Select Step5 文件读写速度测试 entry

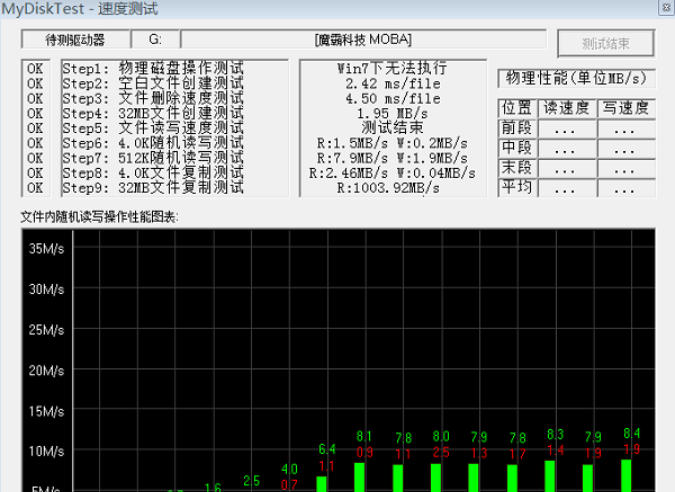[x=153, y=128]
